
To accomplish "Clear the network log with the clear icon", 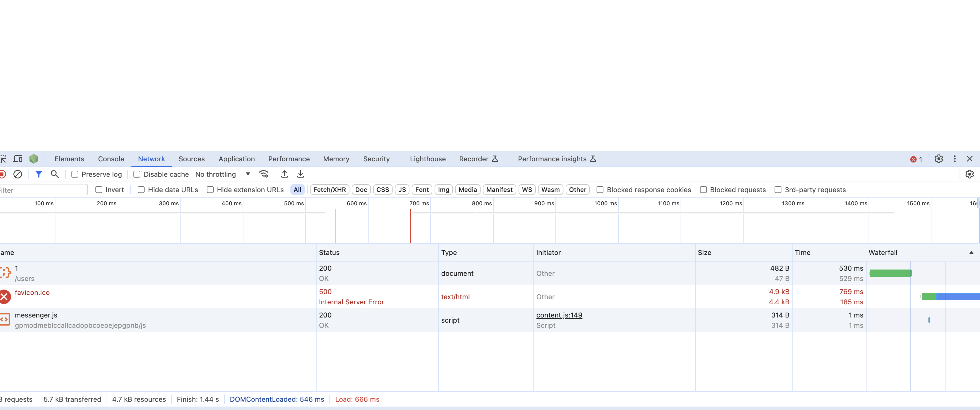I will click(x=18, y=174).
